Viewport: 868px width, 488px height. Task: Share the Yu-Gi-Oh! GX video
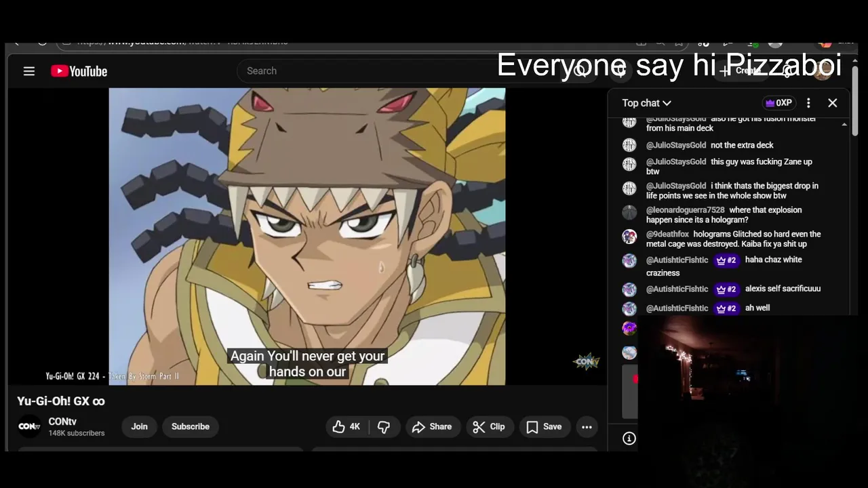click(x=432, y=426)
